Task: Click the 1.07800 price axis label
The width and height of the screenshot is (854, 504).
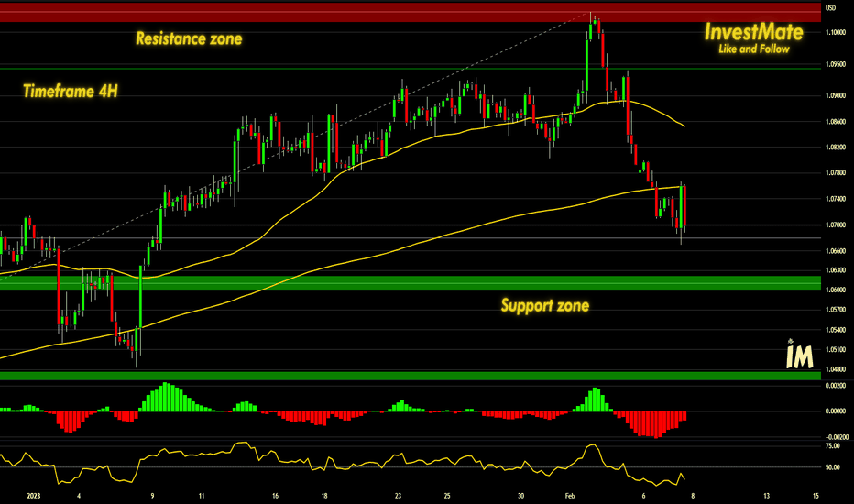Action: click(836, 172)
